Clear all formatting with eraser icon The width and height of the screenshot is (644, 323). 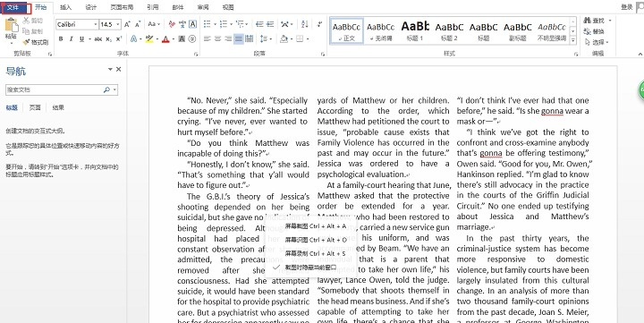(x=172, y=24)
